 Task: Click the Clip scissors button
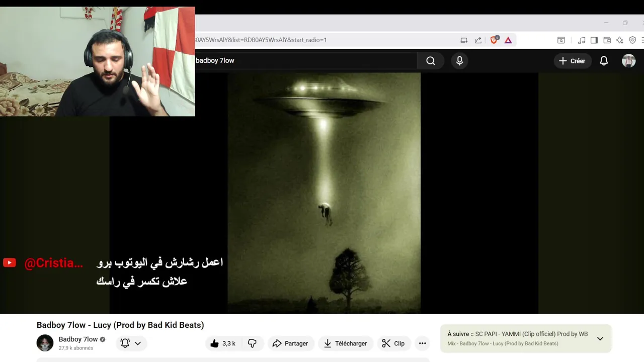(393, 343)
